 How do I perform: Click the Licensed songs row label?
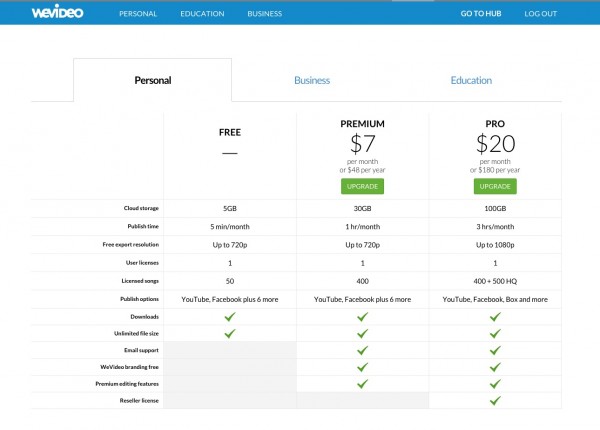click(x=140, y=281)
